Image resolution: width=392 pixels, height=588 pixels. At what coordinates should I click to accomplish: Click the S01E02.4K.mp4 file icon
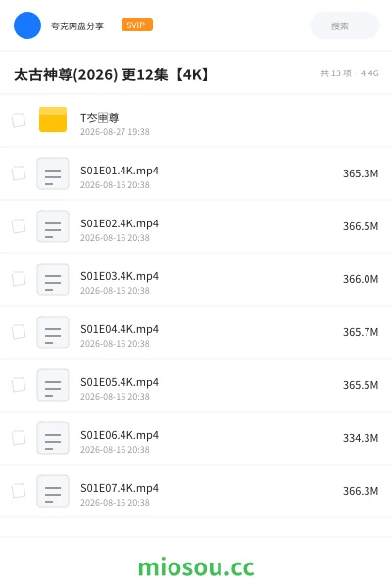coord(53,226)
